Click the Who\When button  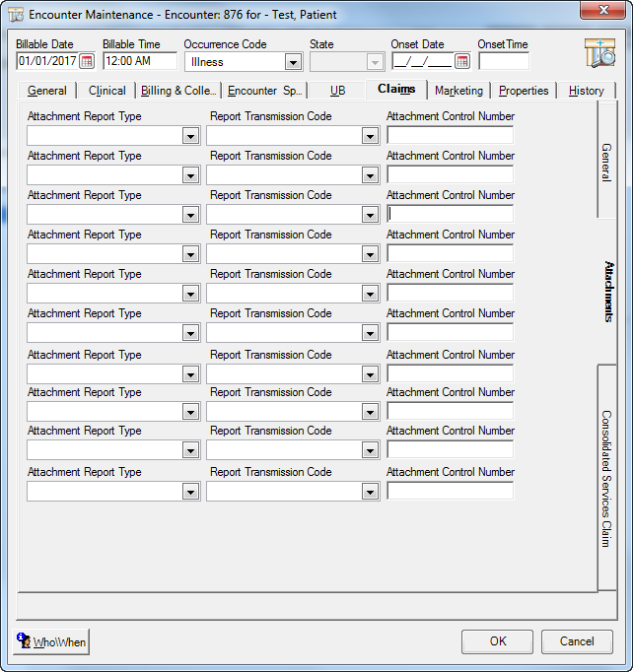53,642
